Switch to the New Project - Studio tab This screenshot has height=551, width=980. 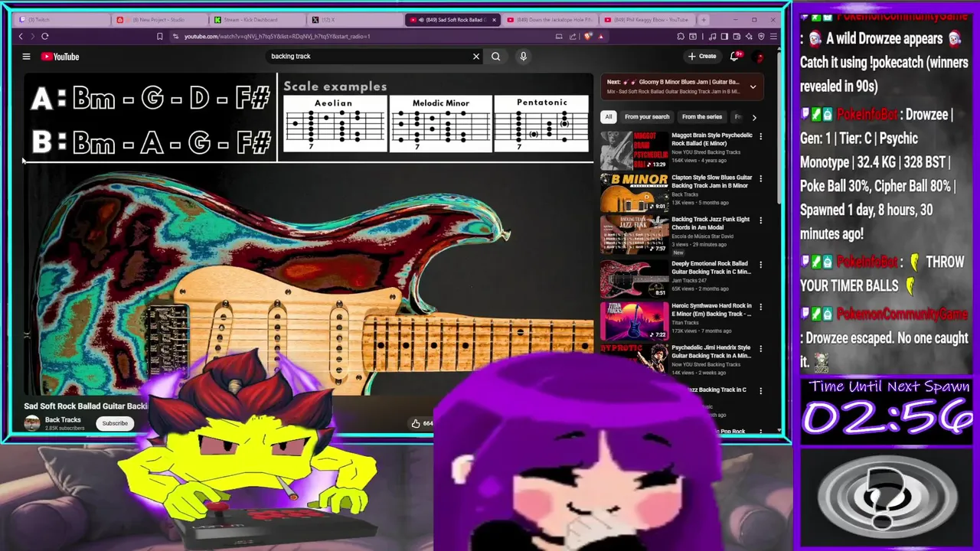[158, 20]
